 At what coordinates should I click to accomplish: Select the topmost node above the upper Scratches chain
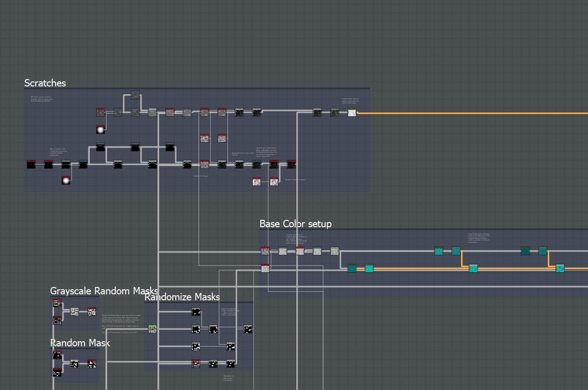pos(135,95)
